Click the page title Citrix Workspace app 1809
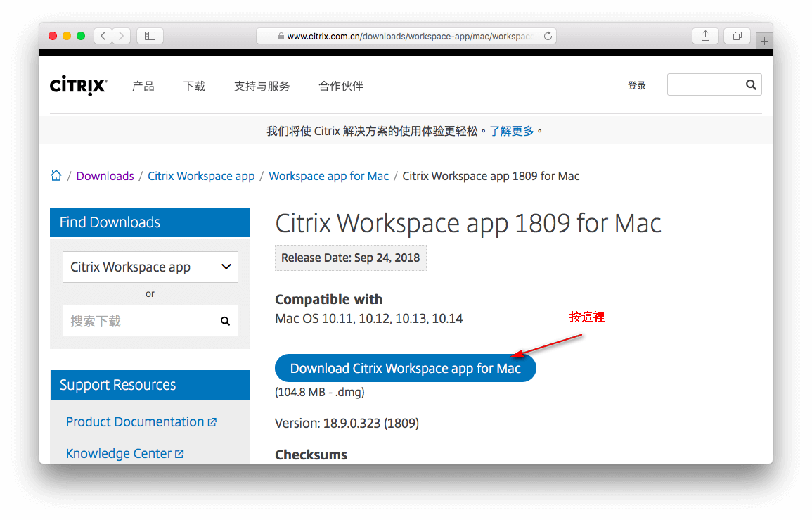This screenshot has width=812, height=520. click(x=468, y=224)
